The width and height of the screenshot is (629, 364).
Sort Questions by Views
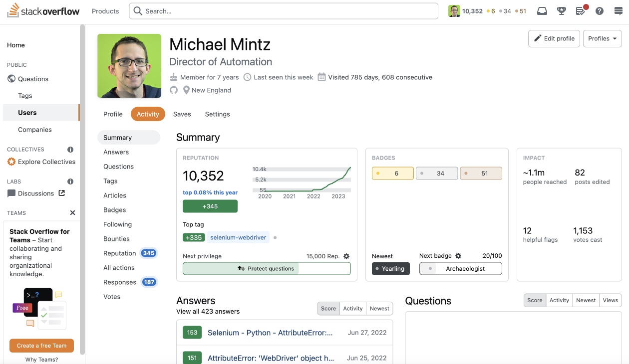(611, 300)
